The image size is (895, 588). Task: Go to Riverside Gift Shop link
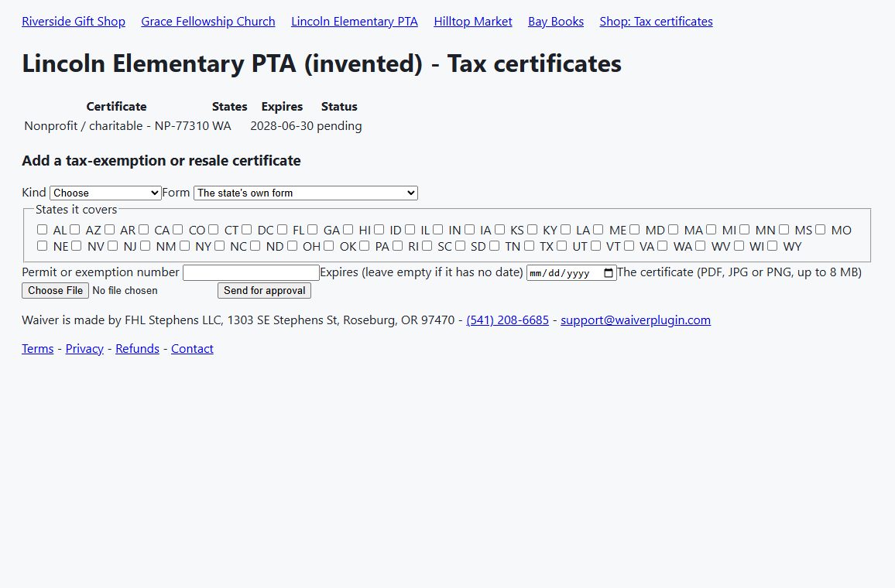pos(74,22)
